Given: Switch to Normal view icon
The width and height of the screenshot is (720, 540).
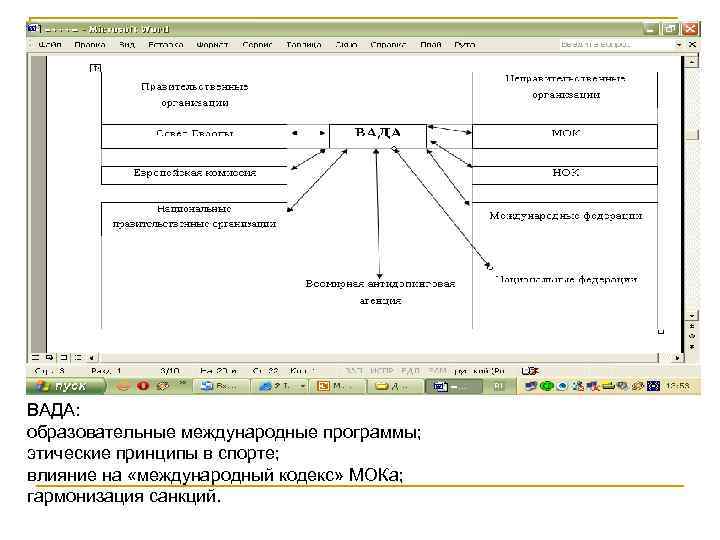Looking at the screenshot, I should point(35,357).
